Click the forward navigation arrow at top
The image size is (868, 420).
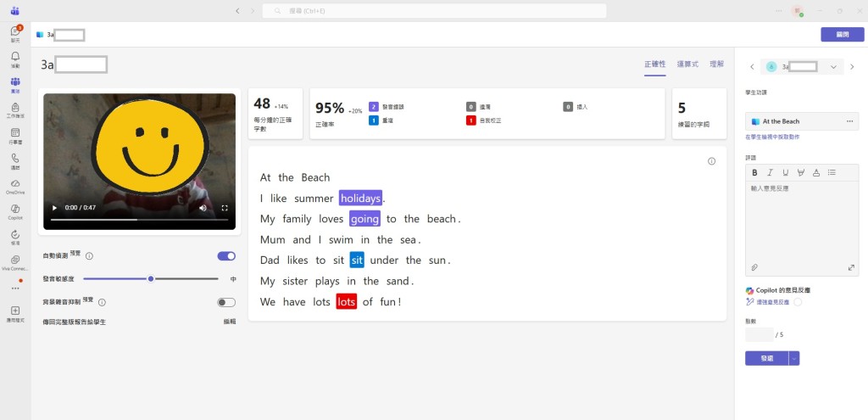point(253,10)
